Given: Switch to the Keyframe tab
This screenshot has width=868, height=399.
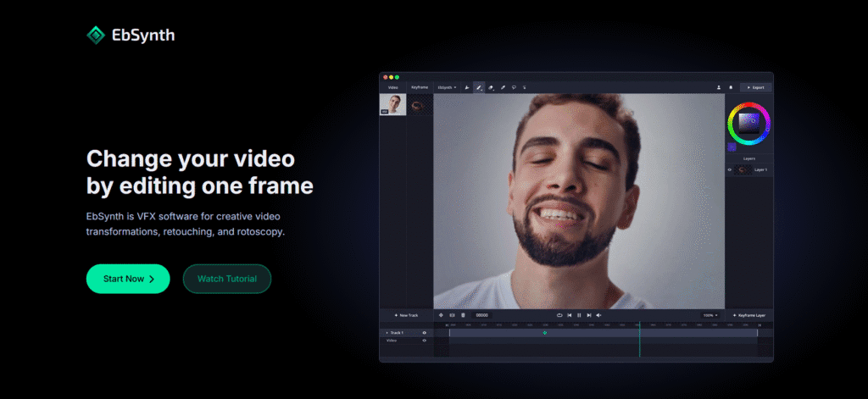Looking at the screenshot, I should (420, 87).
